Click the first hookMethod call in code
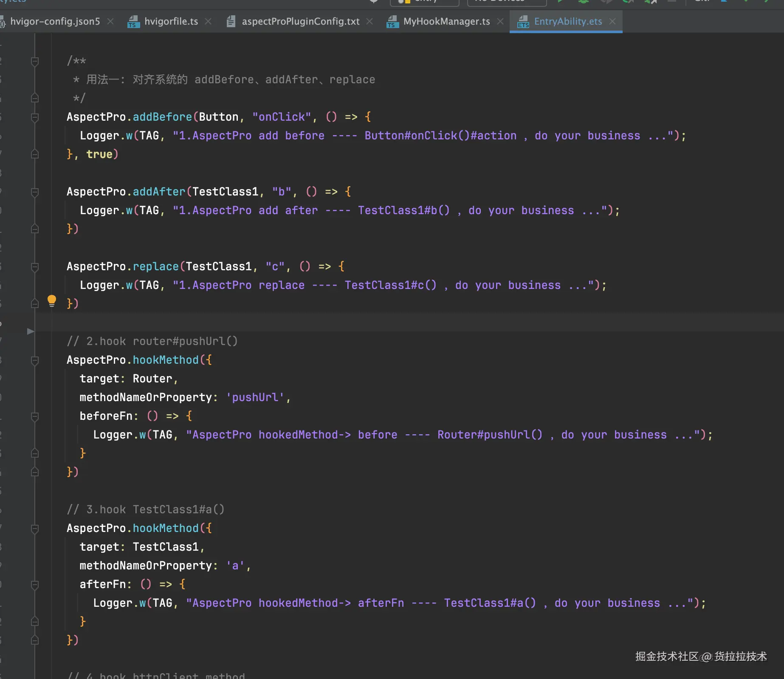 [166, 360]
